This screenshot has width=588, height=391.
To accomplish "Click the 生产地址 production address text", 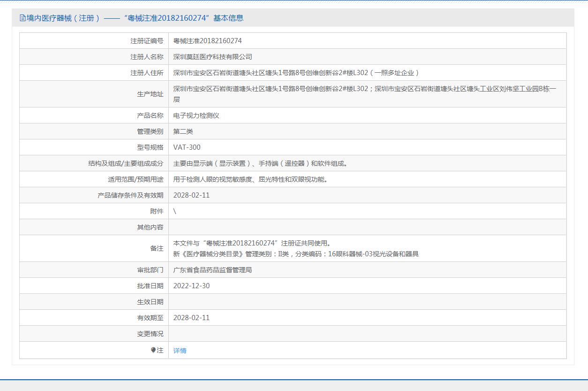I will tap(364, 89).
